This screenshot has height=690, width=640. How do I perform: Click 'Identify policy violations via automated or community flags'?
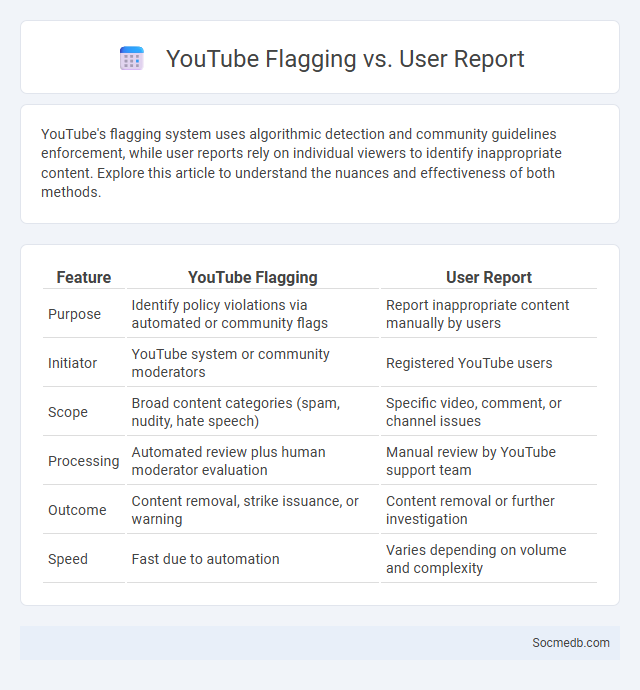click(x=230, y=314)
